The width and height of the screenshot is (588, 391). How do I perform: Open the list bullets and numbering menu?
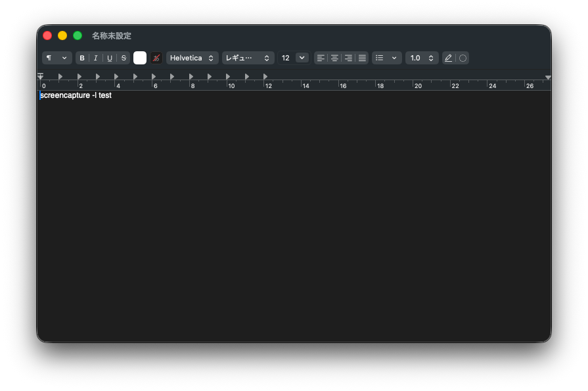tap(386, 58)
